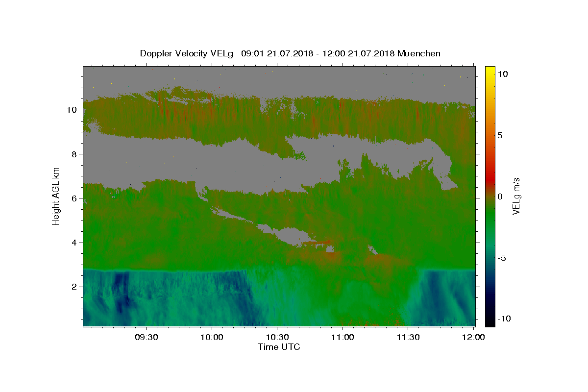Click the 12:00 time tick label
Viewport: 588px width, 392px height.
473,338
